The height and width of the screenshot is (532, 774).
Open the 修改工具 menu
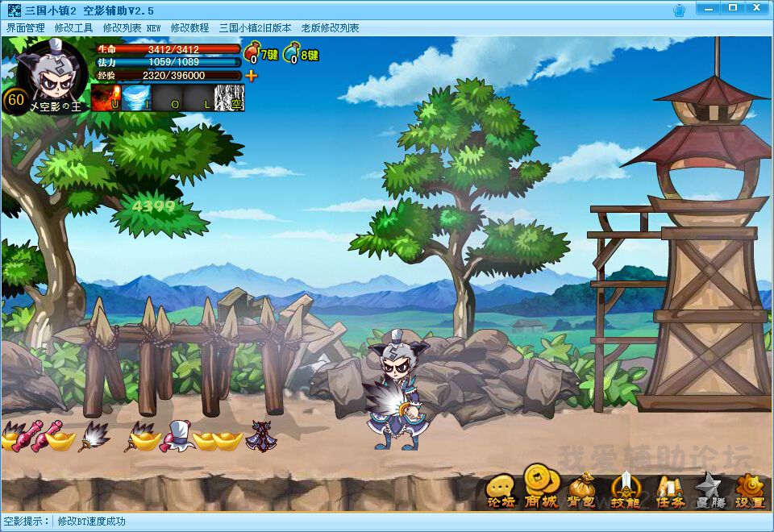tap(73, 28)
